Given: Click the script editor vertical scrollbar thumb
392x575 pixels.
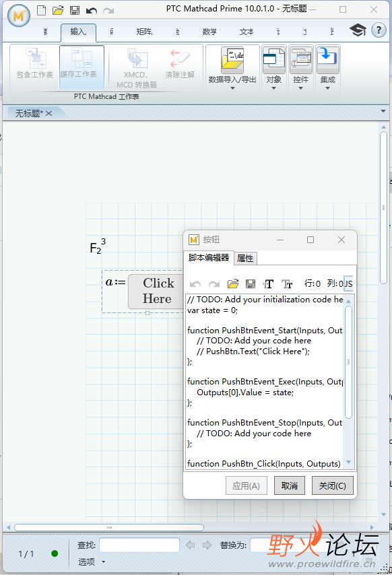Looking at the screenshot, I should click(x=348, y=362).
